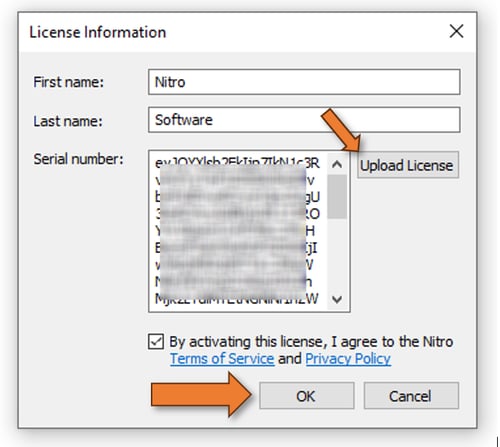Click the Last name label
The height and width of the screenshot is (447, 500).
(68, 121)
